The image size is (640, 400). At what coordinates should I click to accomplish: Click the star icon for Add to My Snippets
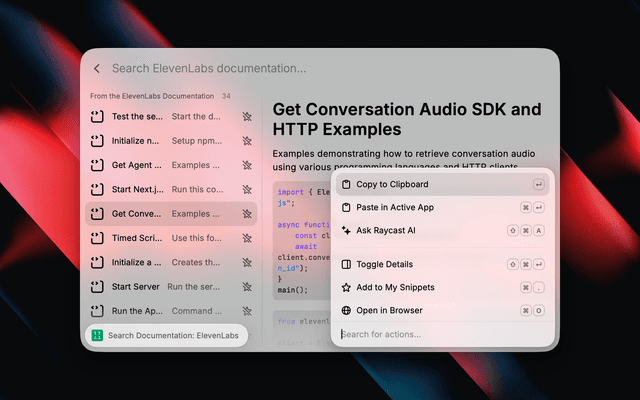346,287
